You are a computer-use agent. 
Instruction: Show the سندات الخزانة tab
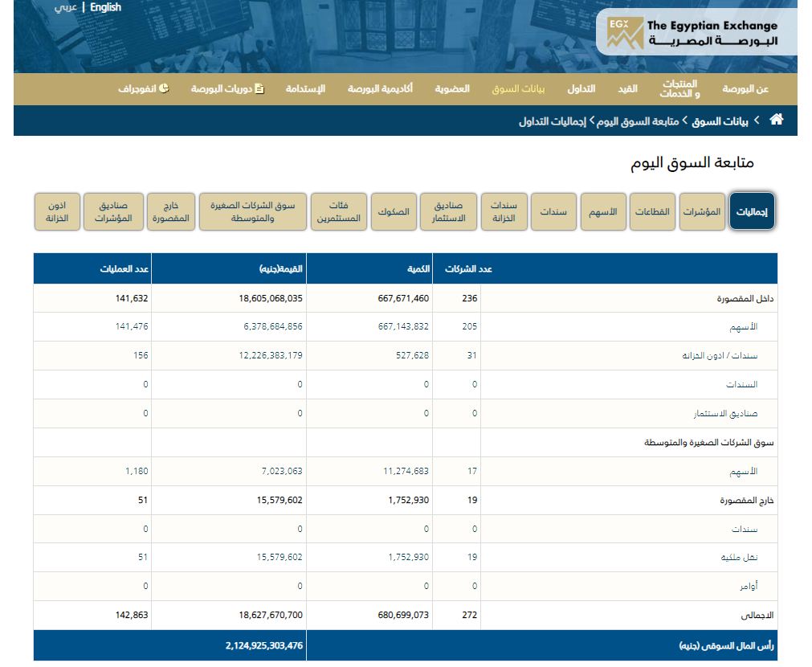(x=504, y=211)
